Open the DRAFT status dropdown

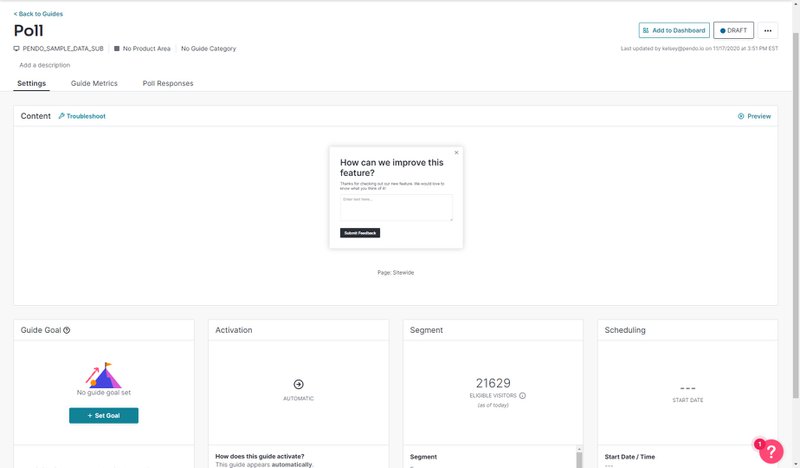click(733, 31)
